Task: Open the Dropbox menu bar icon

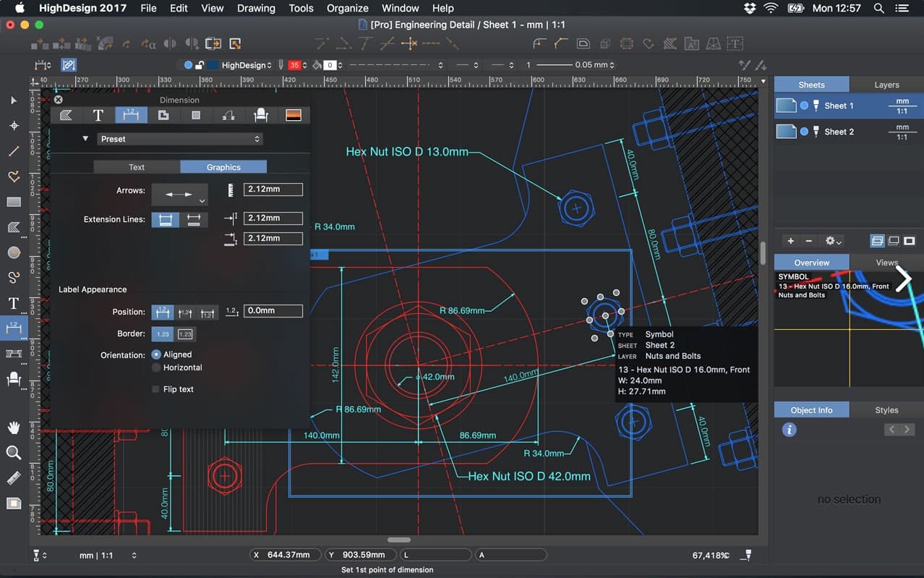Action: [749, 9]
